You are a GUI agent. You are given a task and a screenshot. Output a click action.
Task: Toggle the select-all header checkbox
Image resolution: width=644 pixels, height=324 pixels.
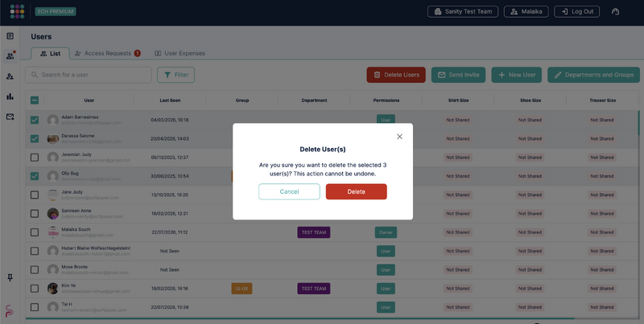pos(35,100)
